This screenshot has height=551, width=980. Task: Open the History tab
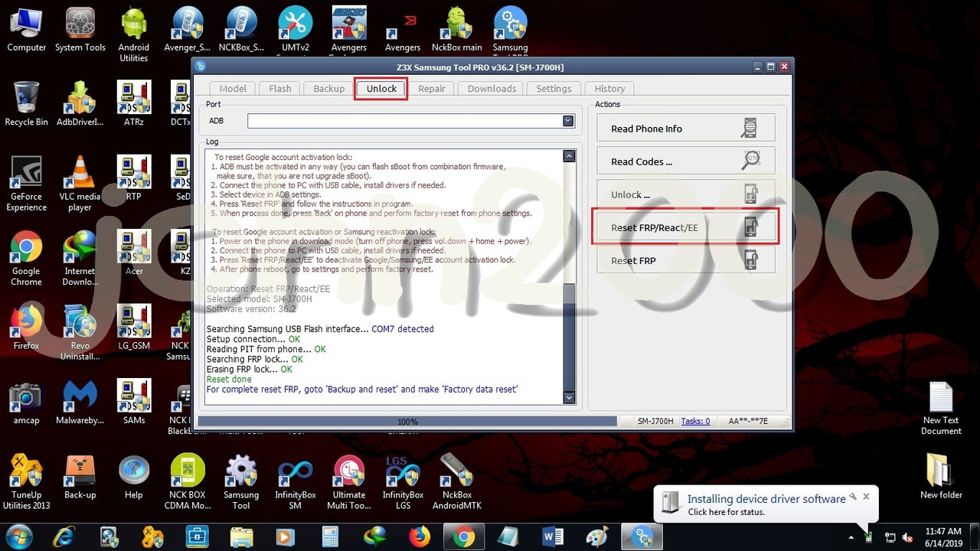tap(609, 89)
